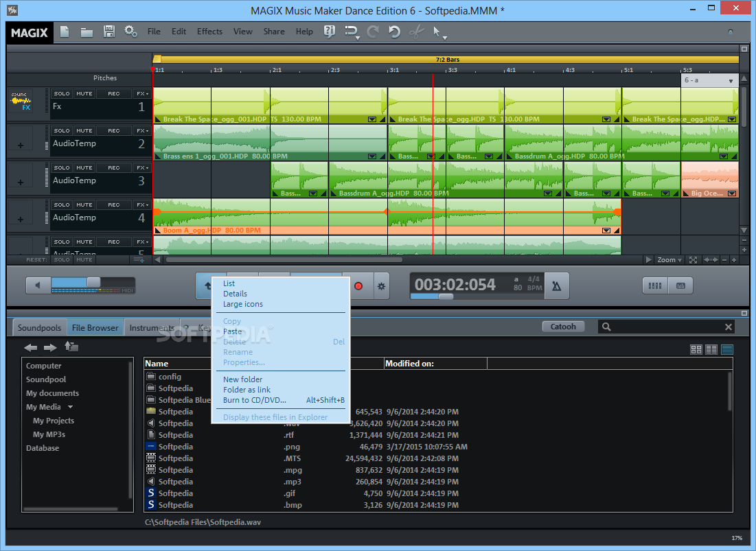Click the mixer icon button
The width and height of the screenshot is (756, 551).
coord(655,285)
